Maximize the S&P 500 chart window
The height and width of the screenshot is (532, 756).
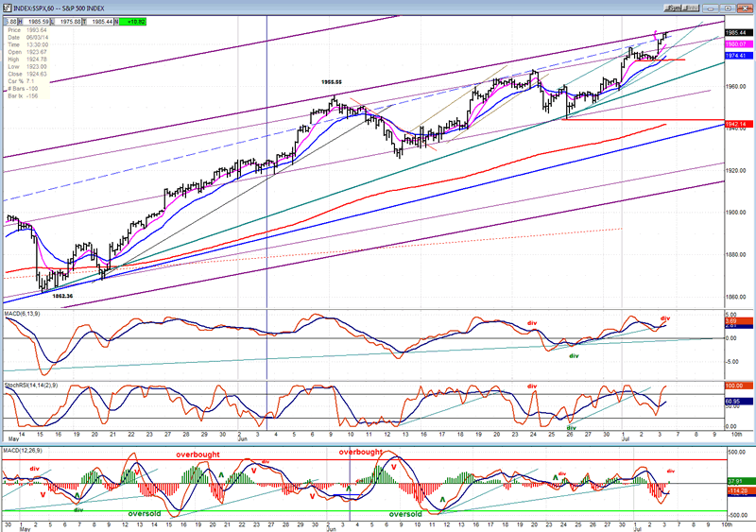pyautogui.click(x=727, y=9)
